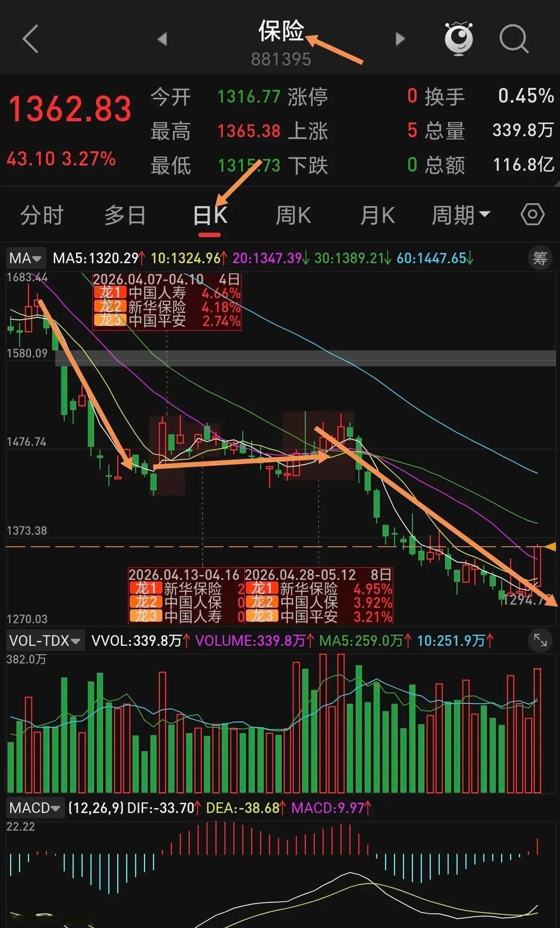Select the 日K tab
This screenshot has width=560, height=928.
click(x=210, y=215)
